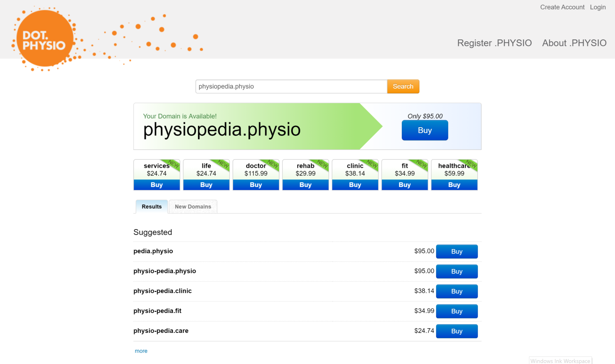The width and height of the screenshot is (615, 364).
Task: Click the pedia.physio domain name
Action: pyautogui.click(x=153, y=251)
